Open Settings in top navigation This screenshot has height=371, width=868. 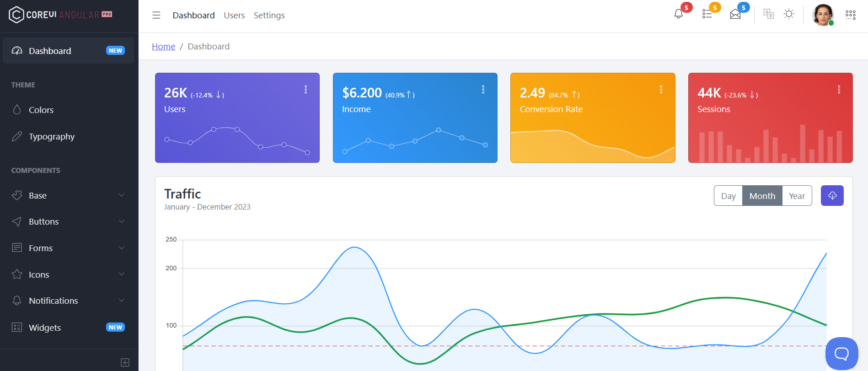point(269,15)
